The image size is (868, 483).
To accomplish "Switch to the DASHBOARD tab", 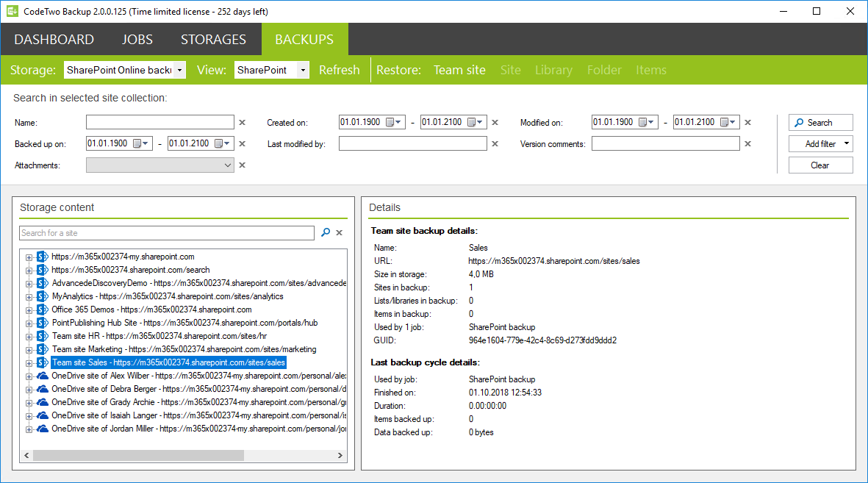I will coord(54,39).
